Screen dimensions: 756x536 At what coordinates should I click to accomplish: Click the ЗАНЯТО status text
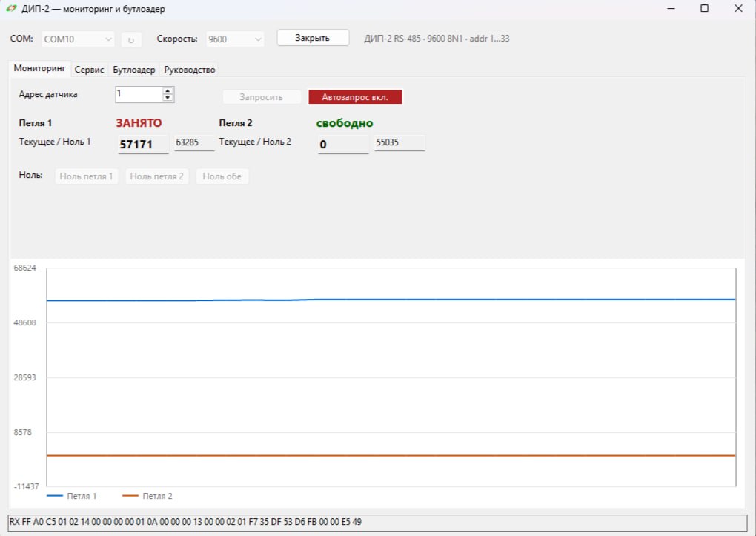point(139,123)
